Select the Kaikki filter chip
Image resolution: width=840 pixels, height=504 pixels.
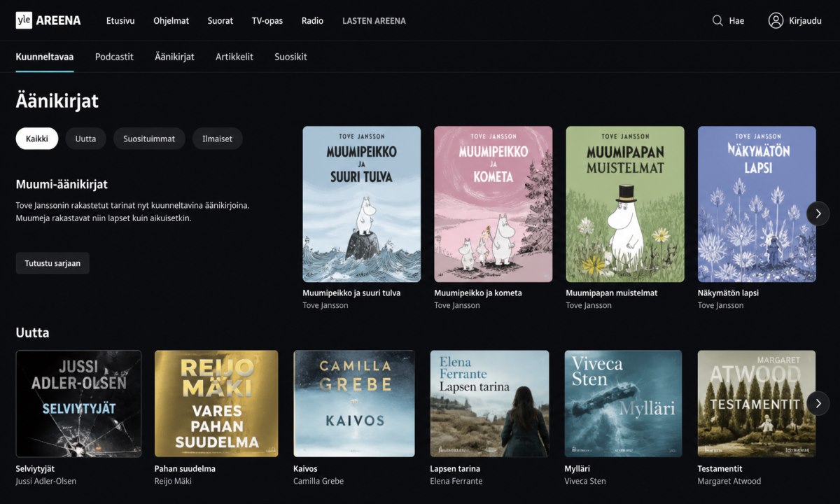pyautogui.click(x=37, y=139)
